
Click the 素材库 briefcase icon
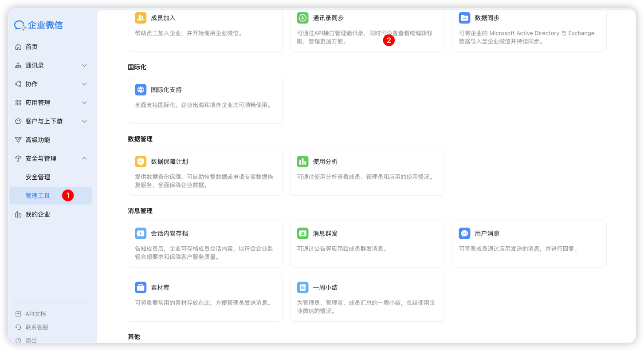click(141, 288)
